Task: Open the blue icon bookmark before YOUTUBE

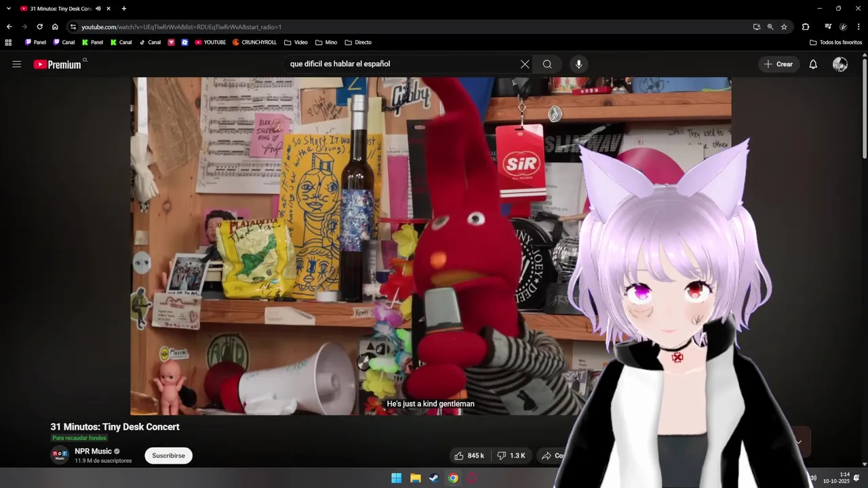Action: click(x=184, y=42)
